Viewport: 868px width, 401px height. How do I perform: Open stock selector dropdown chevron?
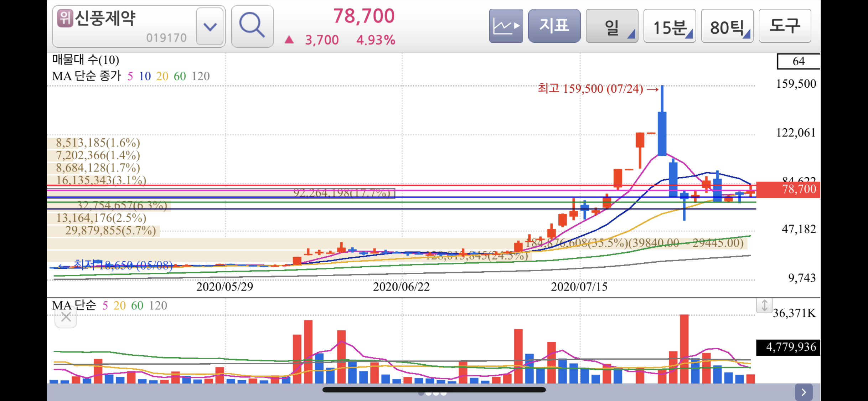(x=210, y=27)
